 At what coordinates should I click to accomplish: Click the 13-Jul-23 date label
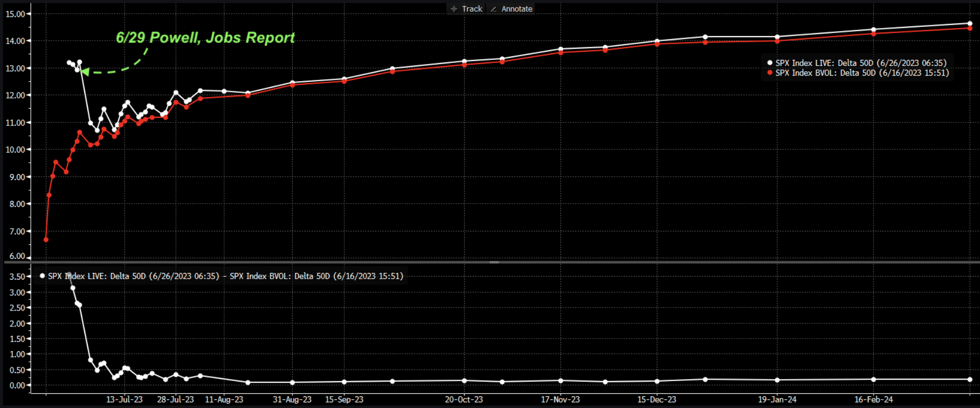(x=124, y=399)
